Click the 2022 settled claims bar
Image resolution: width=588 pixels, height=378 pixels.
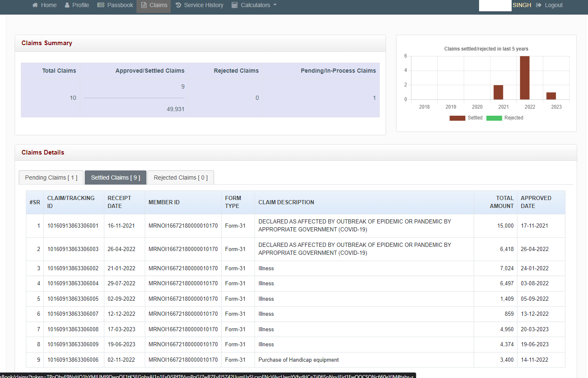tap(525, 78)
